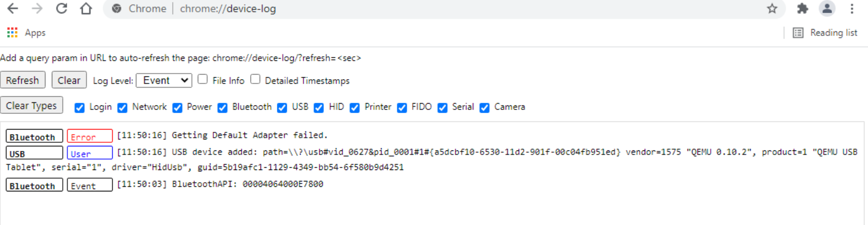Click the Clear Types button
This screenshot has width=868, height=225.
point(31,106)
